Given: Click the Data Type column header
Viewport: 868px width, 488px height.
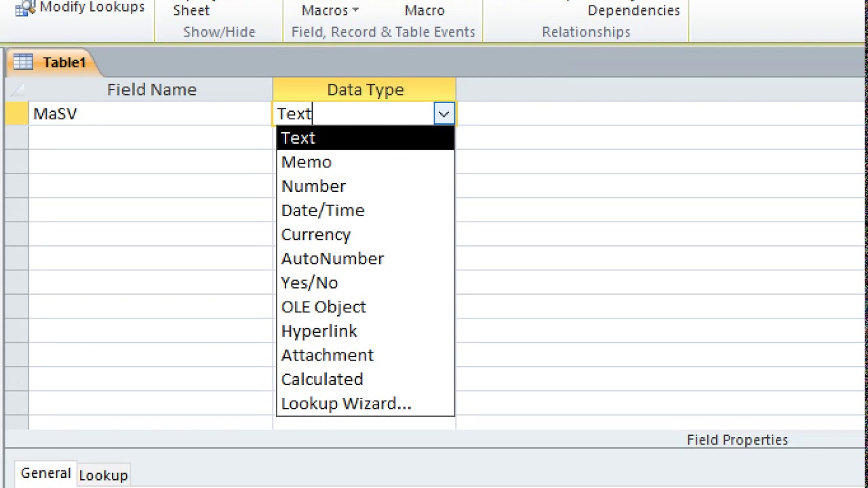Looking at the screenshot, I should [x=365, y=89].
